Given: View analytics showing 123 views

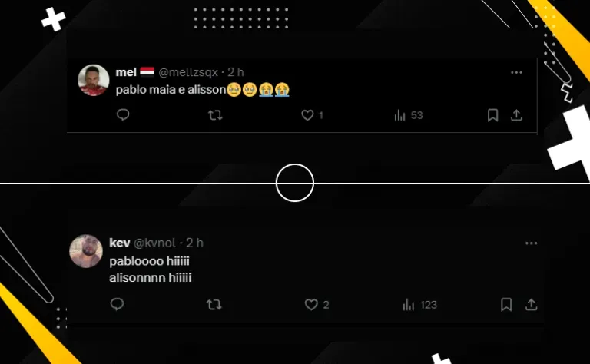Looking at the screenshot, I should (419, 305).
